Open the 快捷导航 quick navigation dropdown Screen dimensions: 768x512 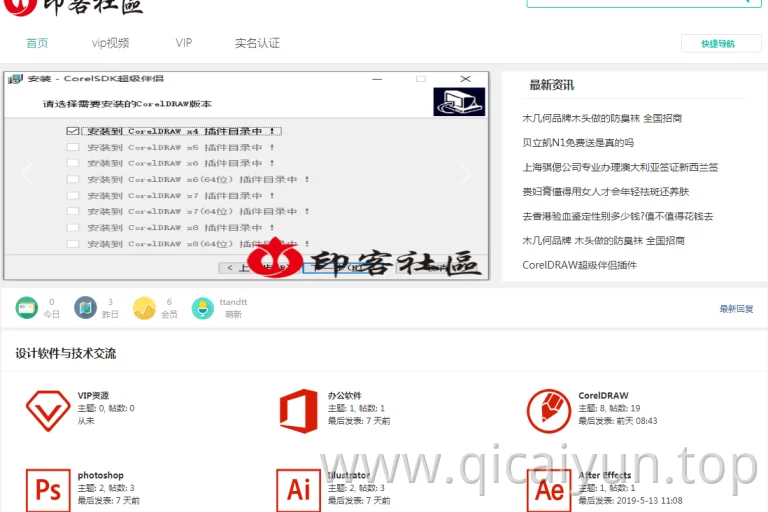click(721, 44)
